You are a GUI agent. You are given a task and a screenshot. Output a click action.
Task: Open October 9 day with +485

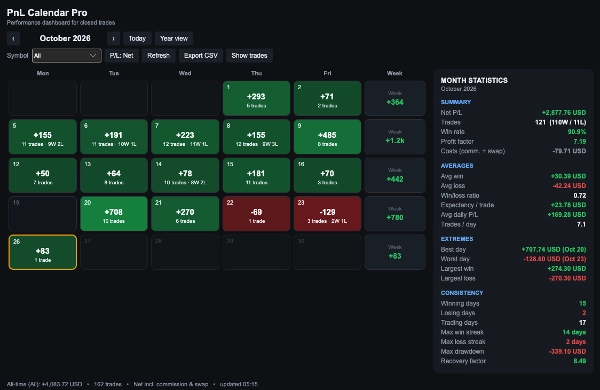tap(327, 137)
